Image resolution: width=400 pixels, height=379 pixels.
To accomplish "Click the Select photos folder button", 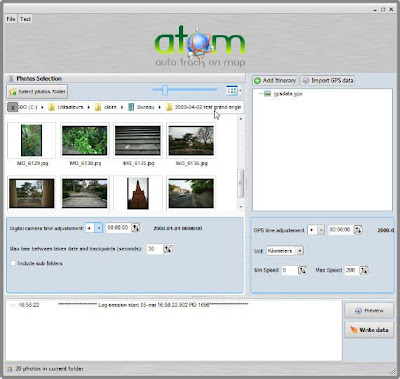I will (37, 91).
